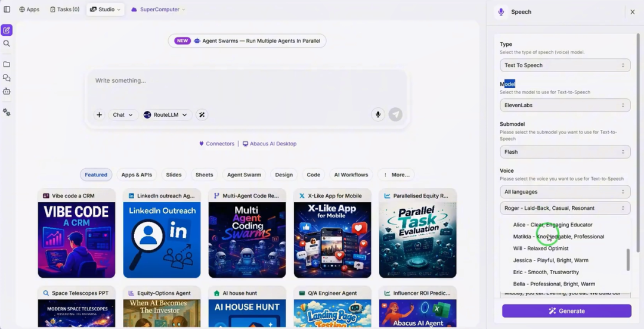Screen dimensions: 644x329
Task: Open the Influencer ROI Predic... card
Action: tap(417, 307)
